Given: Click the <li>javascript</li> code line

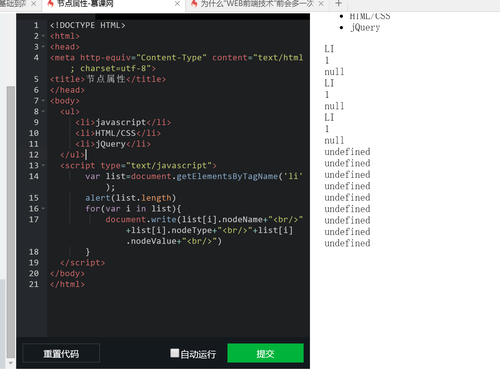Looking at the screenshot, I should click(x=123, y=122).
